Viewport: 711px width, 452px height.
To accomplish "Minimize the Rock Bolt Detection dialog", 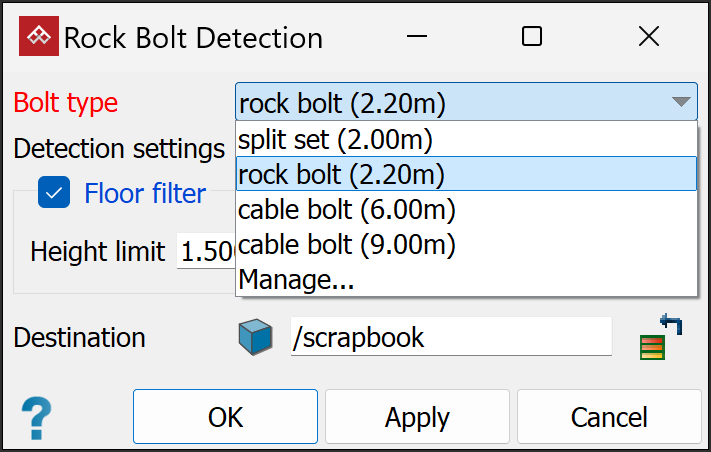I will click(x=417, y=38).
